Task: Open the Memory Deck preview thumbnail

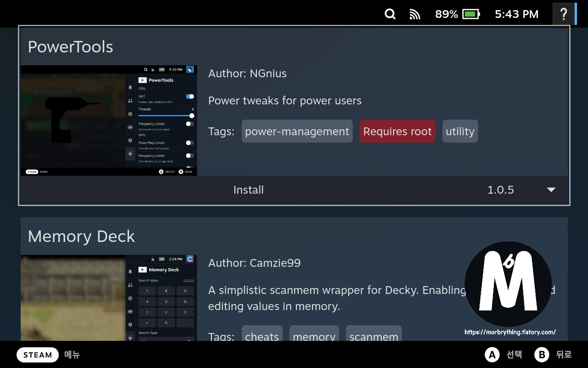Action: (109, 298)
